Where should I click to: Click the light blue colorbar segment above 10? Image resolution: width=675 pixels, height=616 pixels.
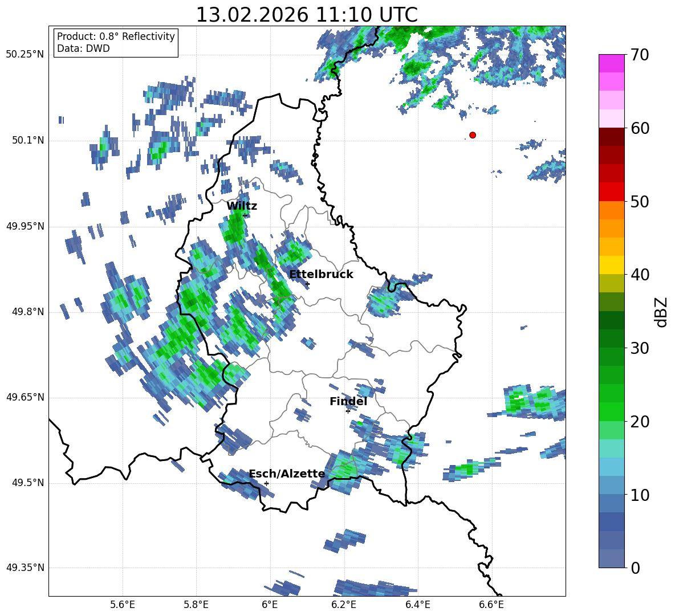click(x=611, y=467)
